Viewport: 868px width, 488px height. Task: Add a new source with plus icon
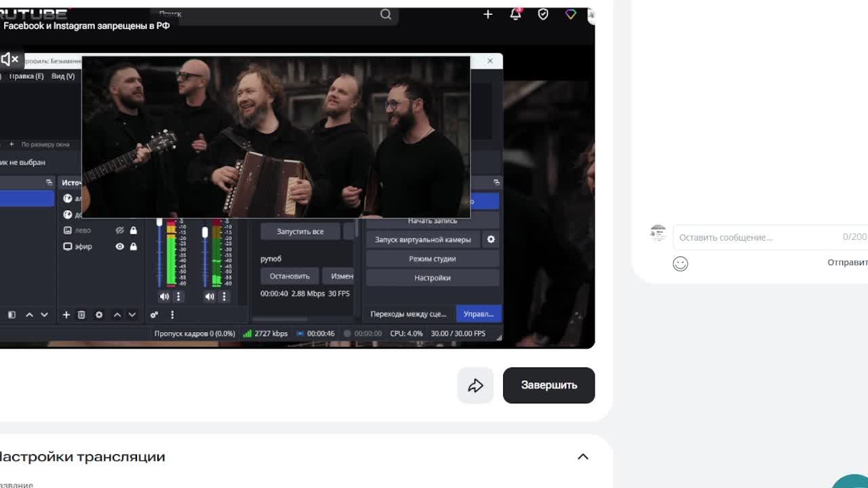click(x=66, y=314)
